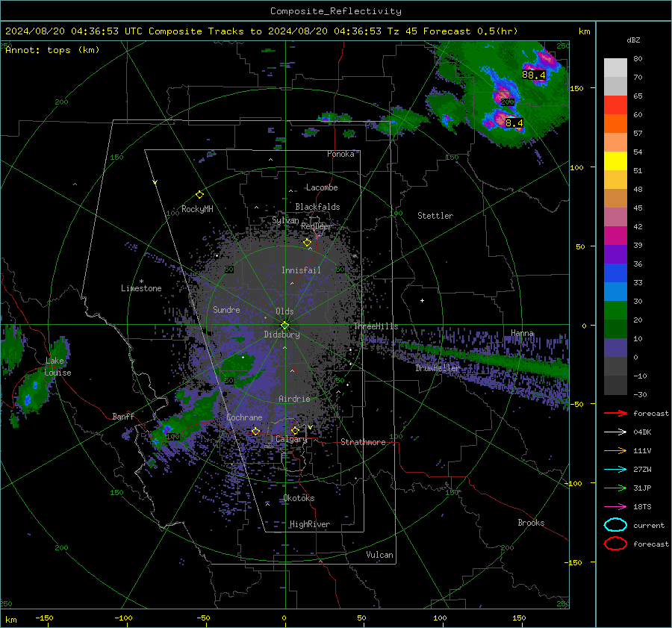Click the Banff town label

[123, 416]
